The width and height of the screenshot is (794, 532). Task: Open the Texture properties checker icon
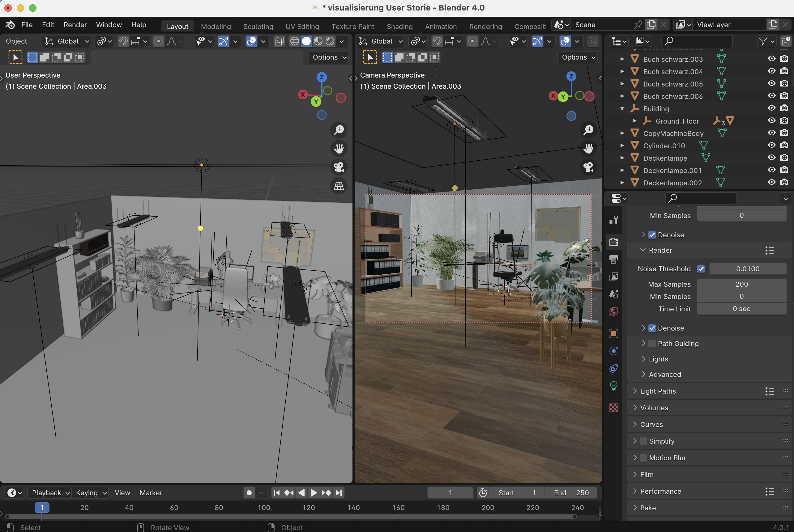pos(613,407)
